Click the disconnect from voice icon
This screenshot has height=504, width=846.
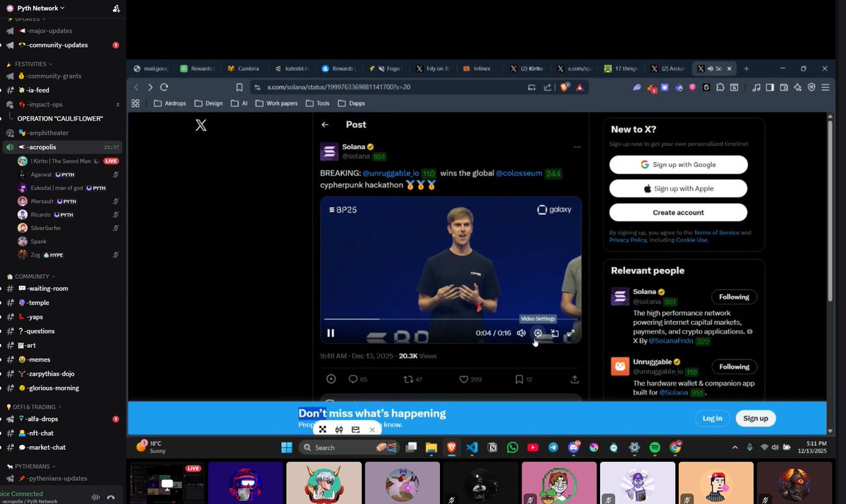[x=111, y=497]
